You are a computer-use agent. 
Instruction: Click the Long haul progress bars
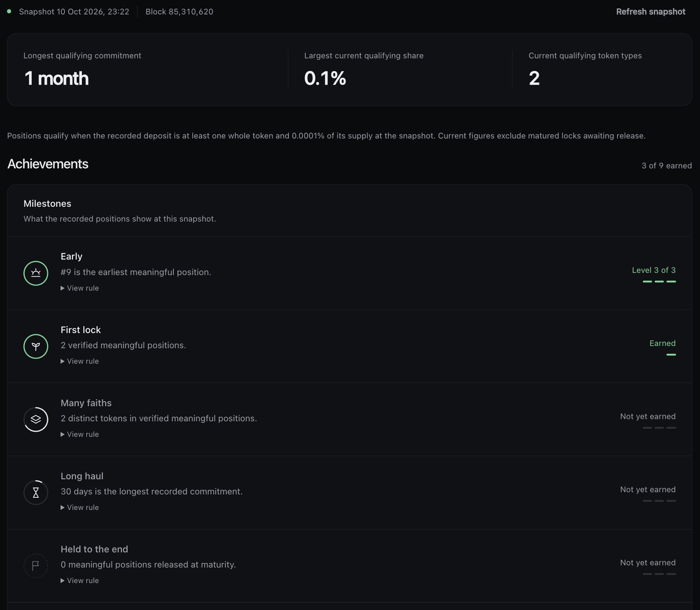click(659, 501)
